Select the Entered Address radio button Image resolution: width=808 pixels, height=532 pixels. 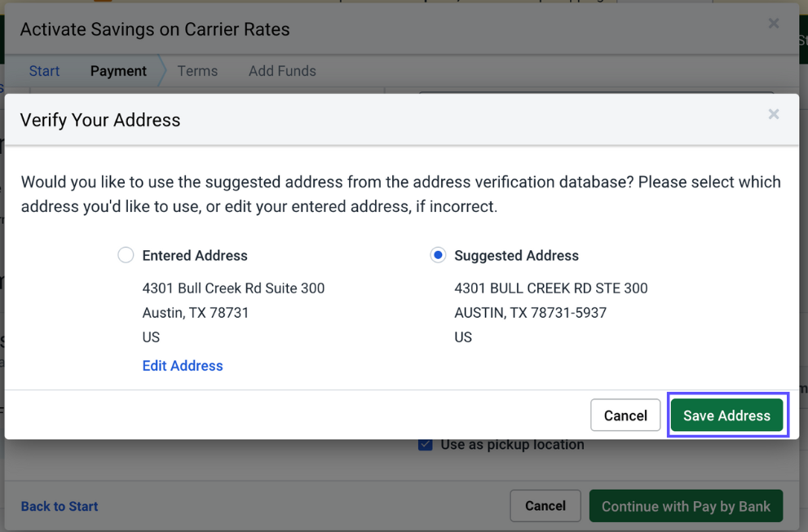pyautogui.click(x=126, y=255)
